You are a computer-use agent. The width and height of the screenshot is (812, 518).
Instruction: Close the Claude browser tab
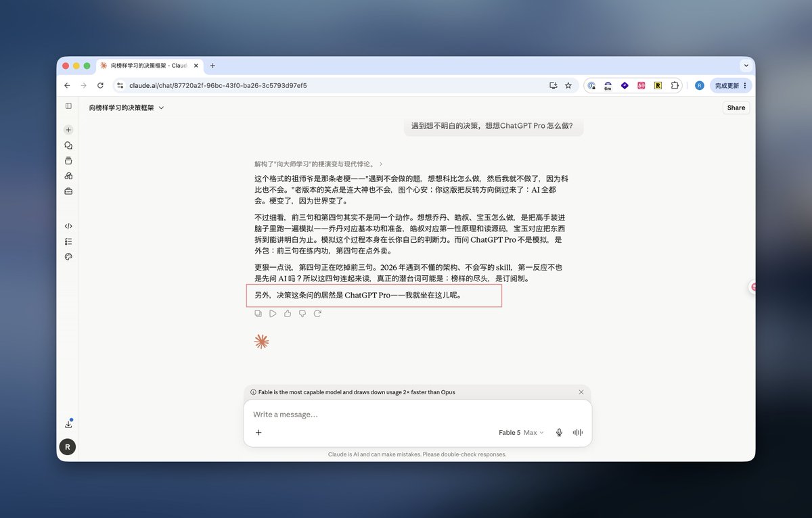[196, 66]
